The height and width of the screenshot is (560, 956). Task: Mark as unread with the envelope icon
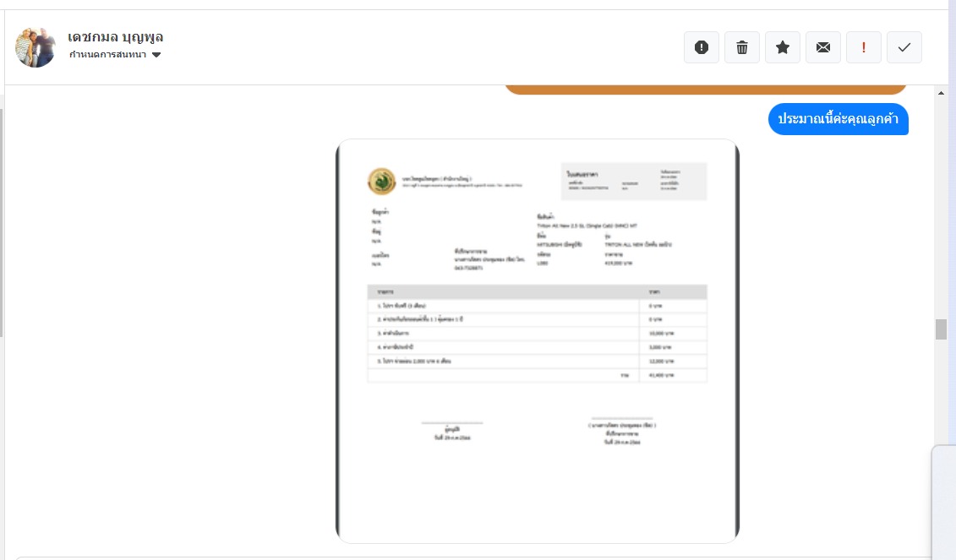pos(823,47)
